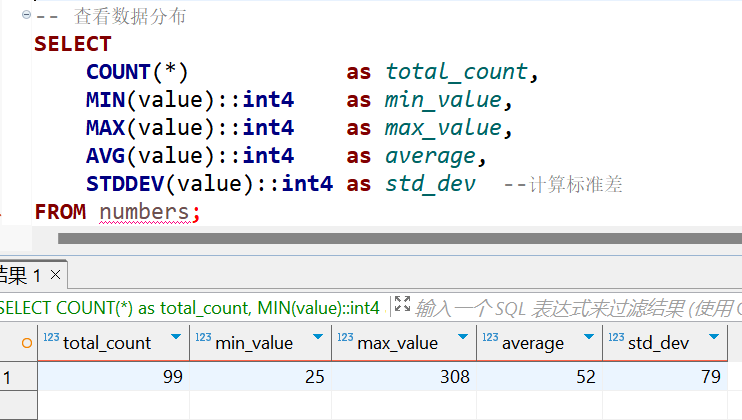
Task: Select the std_dev column header
Action: 665,343
